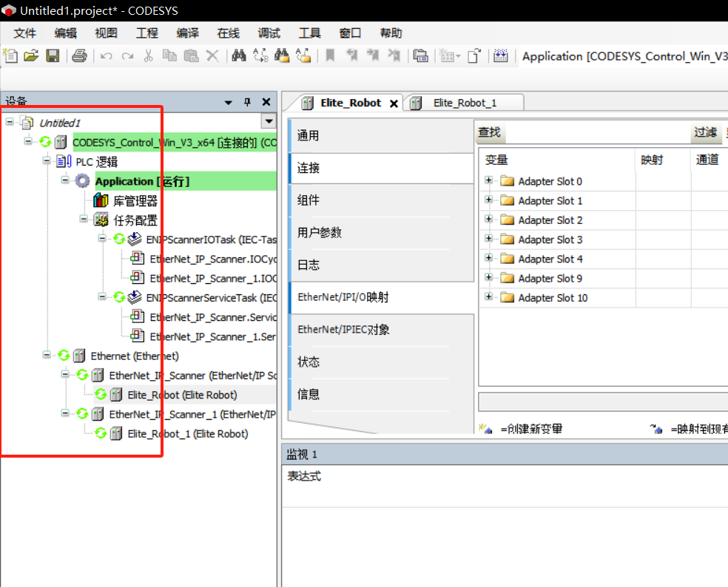This screenshot has height=587, width=728.
Task: Close the Elite_Robot editor tab
Action: tap(394, 104)
